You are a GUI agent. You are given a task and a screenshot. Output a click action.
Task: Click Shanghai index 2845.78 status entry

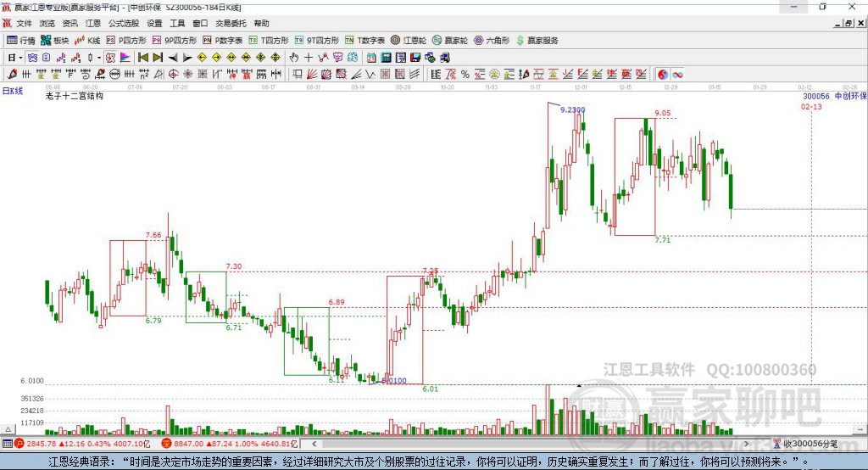[x=82, y=444]
